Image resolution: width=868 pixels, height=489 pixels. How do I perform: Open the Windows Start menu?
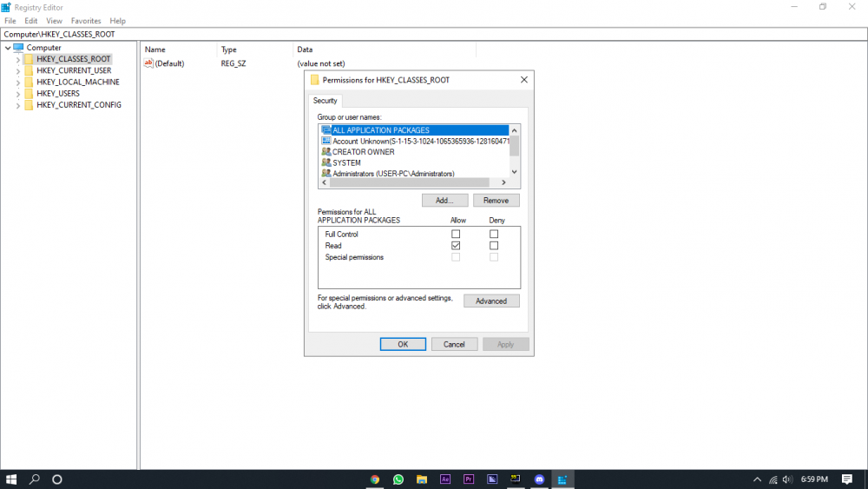11,479
